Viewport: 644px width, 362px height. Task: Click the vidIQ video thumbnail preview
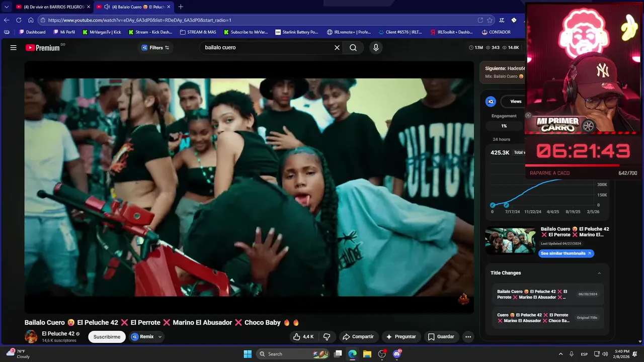[x=510, y=241]
